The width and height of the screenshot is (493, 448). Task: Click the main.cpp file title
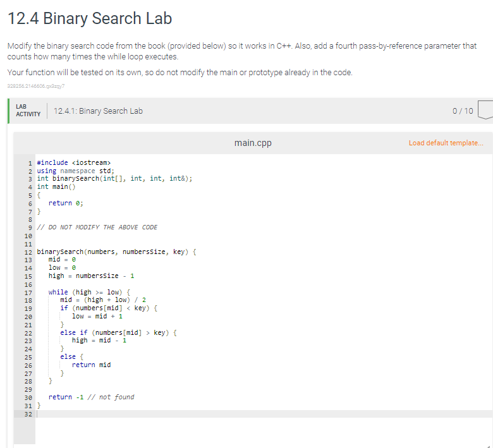[253, 143]
